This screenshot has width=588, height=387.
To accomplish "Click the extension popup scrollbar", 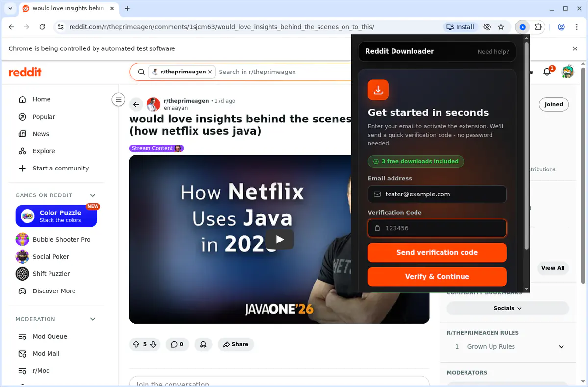I will point(527,147).
